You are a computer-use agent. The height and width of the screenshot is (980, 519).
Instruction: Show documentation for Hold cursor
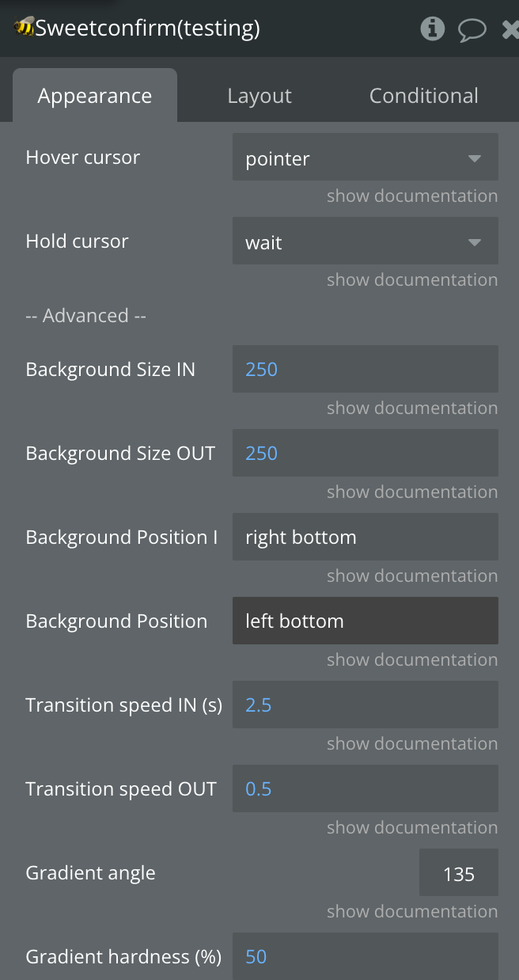coord(412,279)
